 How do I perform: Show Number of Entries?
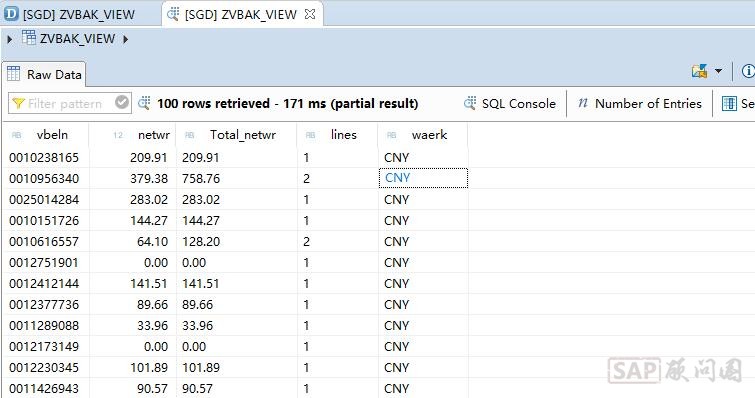640,103
